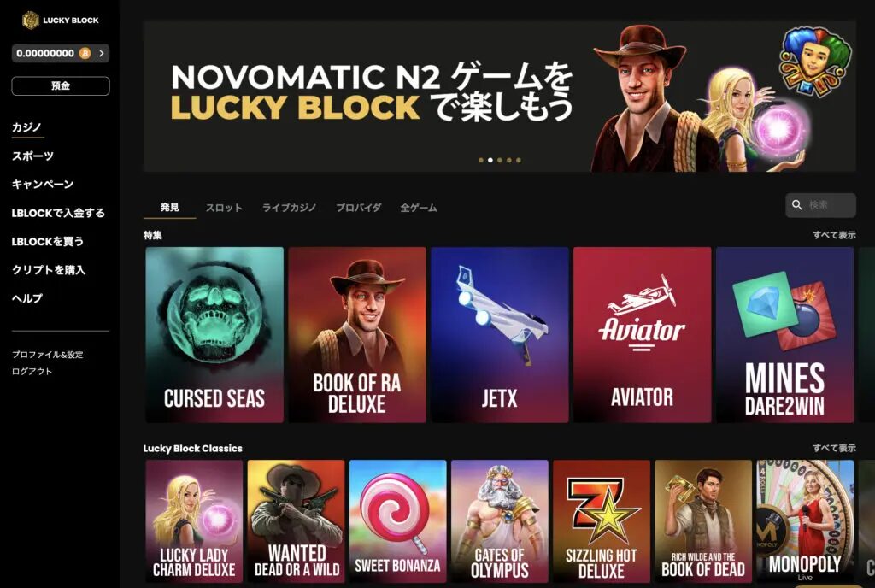The width and height of the screenshot is (875, 588).
Task: Open the プロバイダ tab
Action: 358,208
